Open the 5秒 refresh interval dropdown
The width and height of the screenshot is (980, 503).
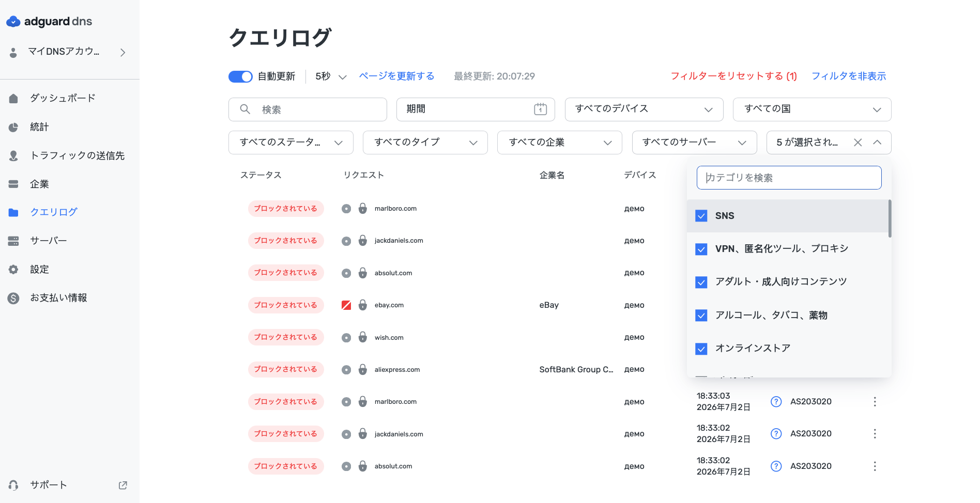331,76
